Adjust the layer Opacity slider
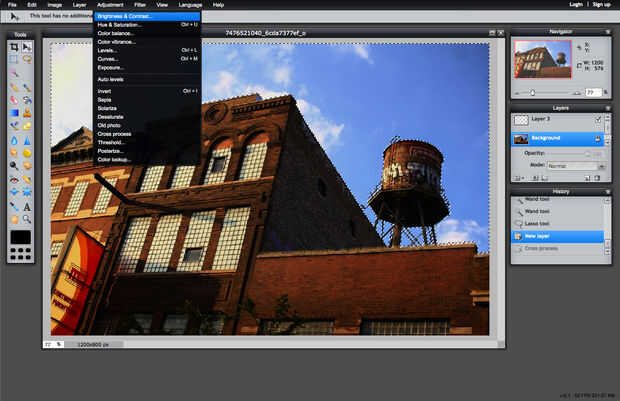The width and height of the screenshot is (620, 401). 588,153
